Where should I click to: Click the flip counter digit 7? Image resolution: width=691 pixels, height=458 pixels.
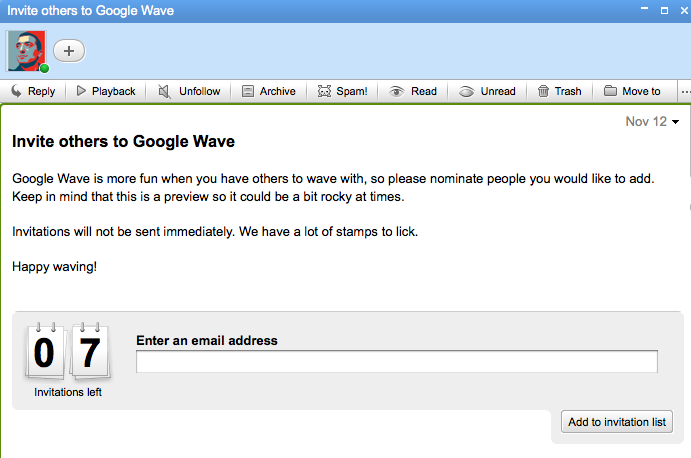(x=90, y=354)
